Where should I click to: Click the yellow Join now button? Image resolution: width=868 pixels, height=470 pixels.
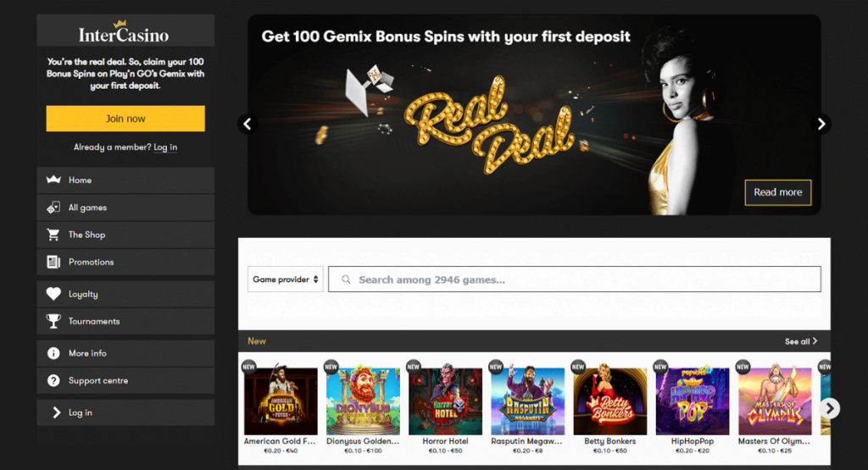tap(125, 119)
